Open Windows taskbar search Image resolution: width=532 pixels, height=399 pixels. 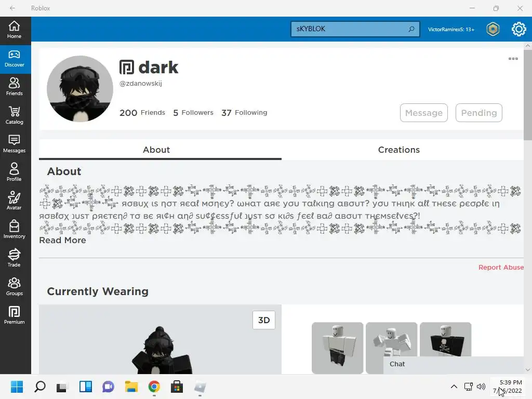[40, 387]
